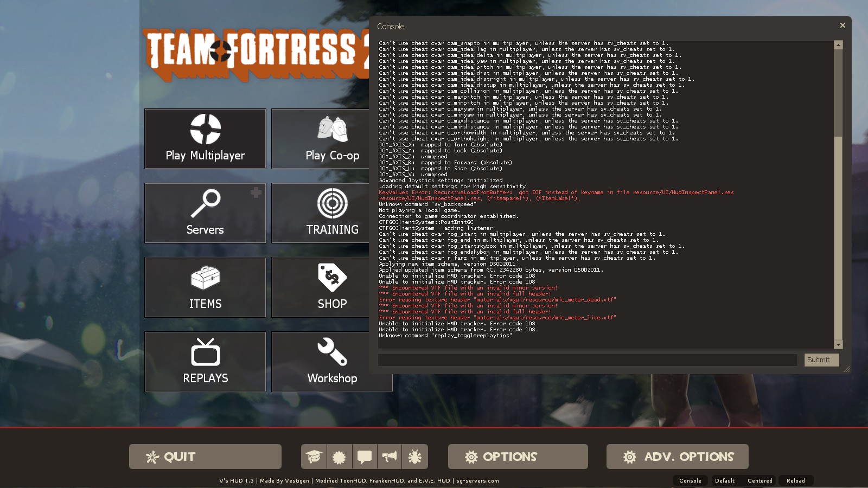
Task: Click the "replay_togglereplaytips" unknown command line
Action: [445, 336]
